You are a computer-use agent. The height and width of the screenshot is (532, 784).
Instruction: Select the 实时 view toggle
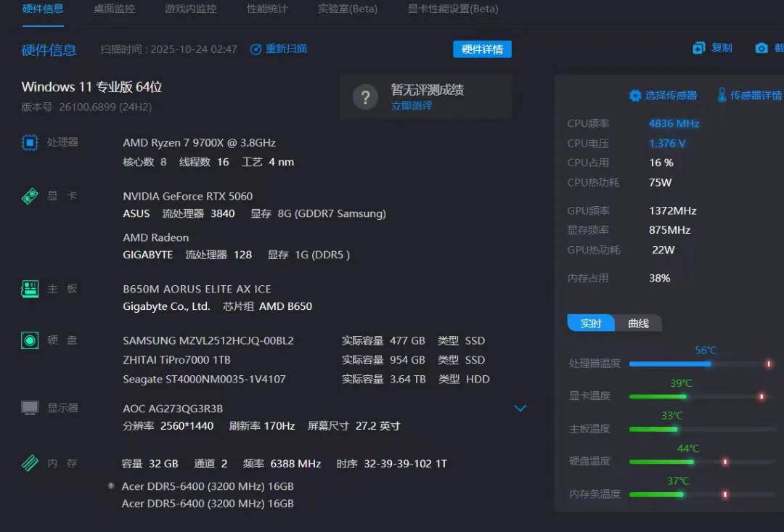coord(590,323)
